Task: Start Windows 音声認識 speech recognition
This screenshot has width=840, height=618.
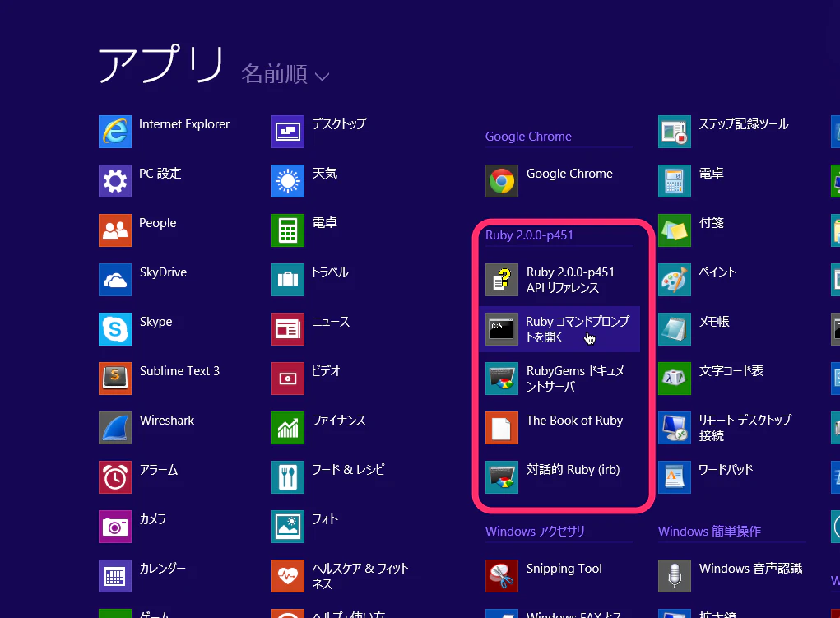Action: coord(731,576)
